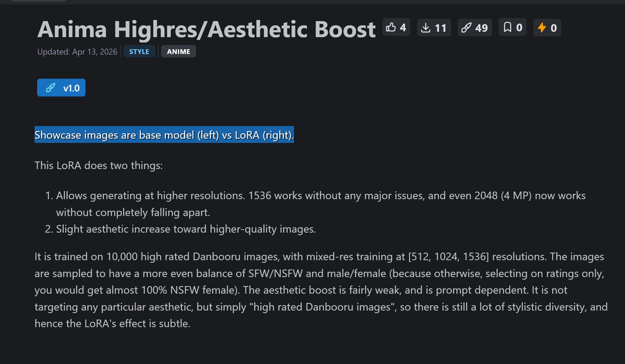This screenshot has width=625, height=364.
Task: Click the download arrow icon
Action: pos(426,28)
